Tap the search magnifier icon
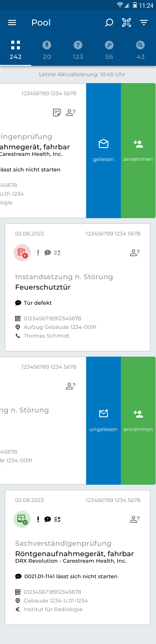 tap(109, 23)
